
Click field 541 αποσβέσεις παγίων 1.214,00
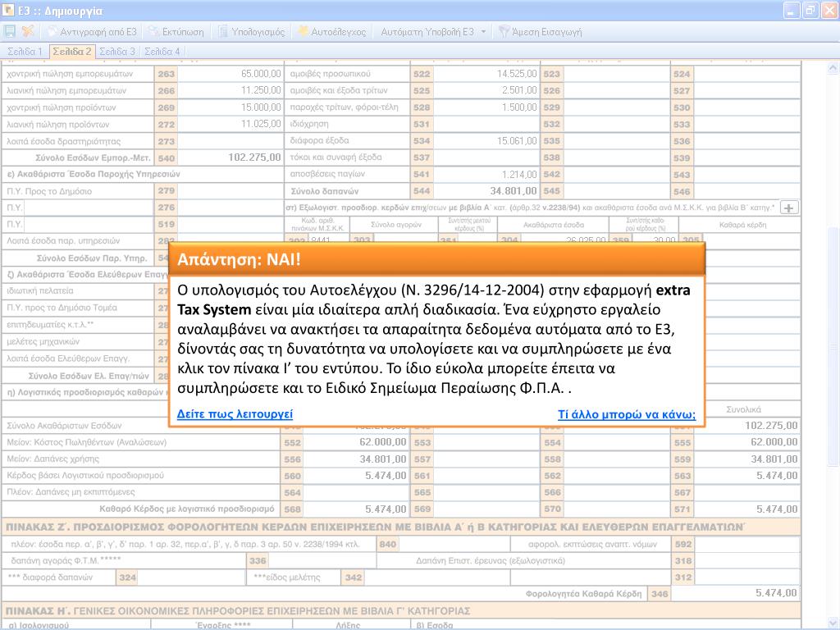coord(486,174)
